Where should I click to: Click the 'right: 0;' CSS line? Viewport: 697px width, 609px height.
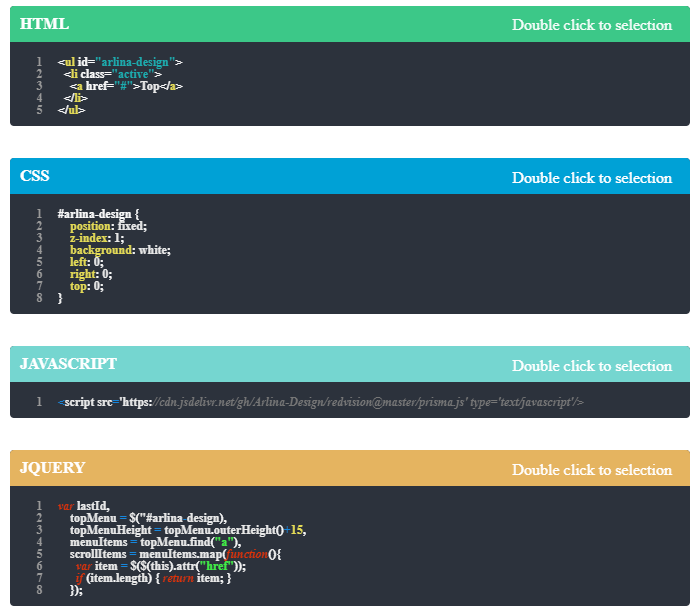(91, 274)
